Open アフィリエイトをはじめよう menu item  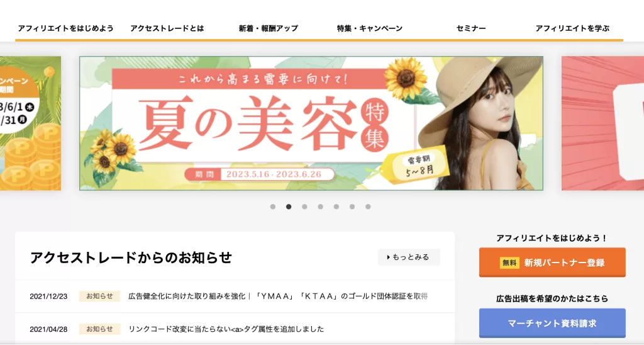[x=65, y=28]
